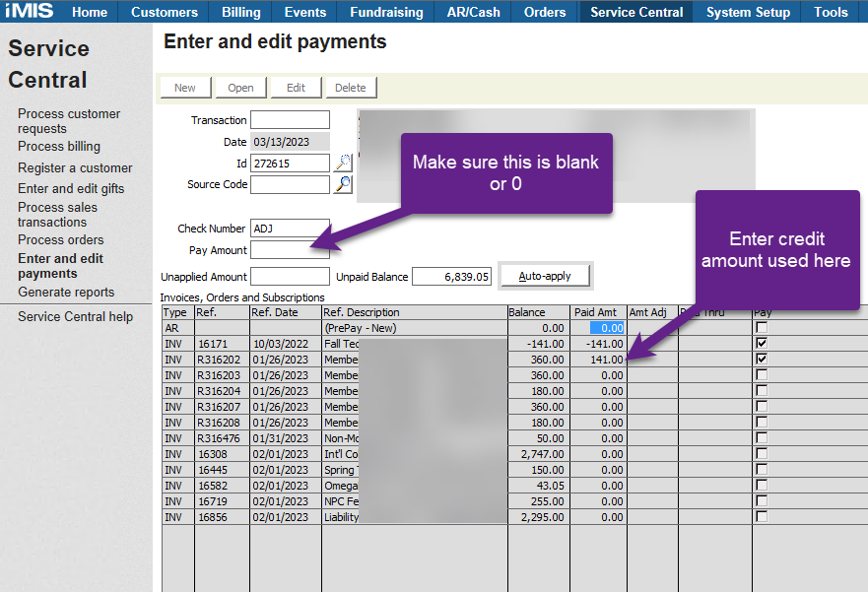
Task: Select the Paid Amt cell in the AR row
Action: [598, 327]
